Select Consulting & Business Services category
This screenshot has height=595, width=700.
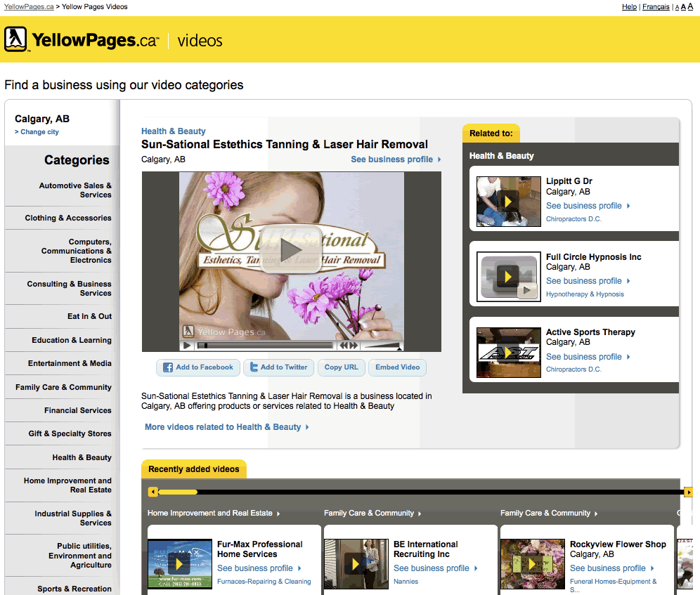tap(69, 288)
